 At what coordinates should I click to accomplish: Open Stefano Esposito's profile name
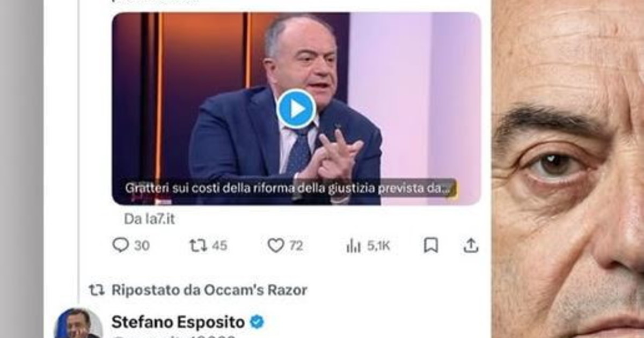click(178, 322)
